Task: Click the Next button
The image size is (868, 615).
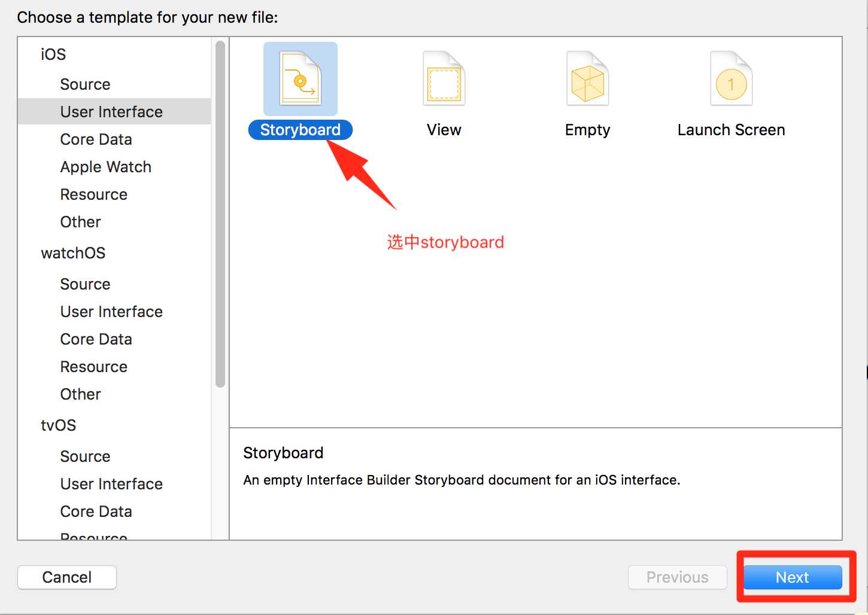Action: pyautogui.click(x=793, y=577)
